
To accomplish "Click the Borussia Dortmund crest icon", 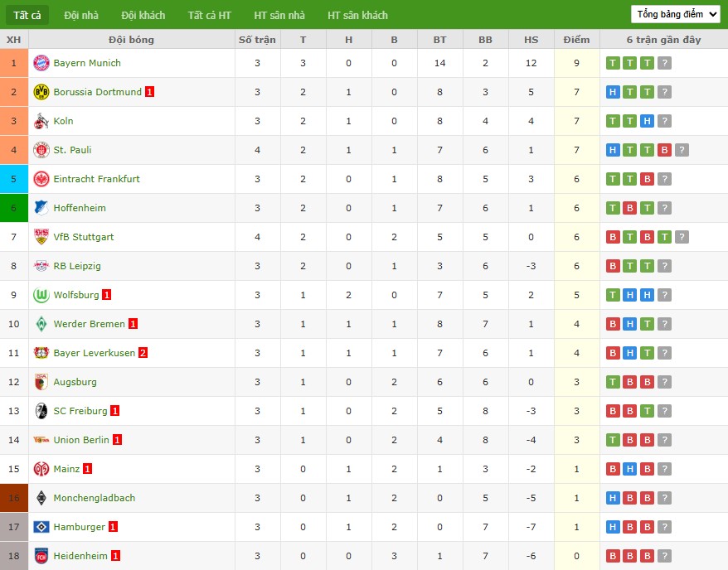I will coord(41,92).
